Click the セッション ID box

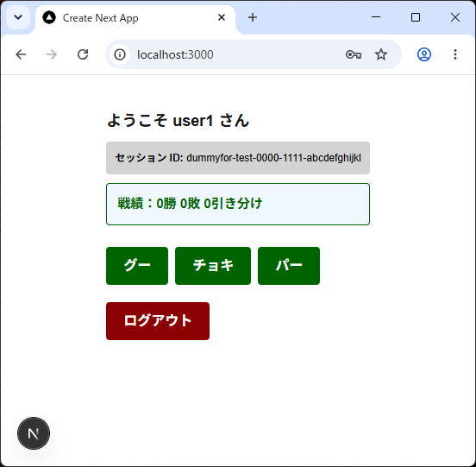(x=238, y=158)
